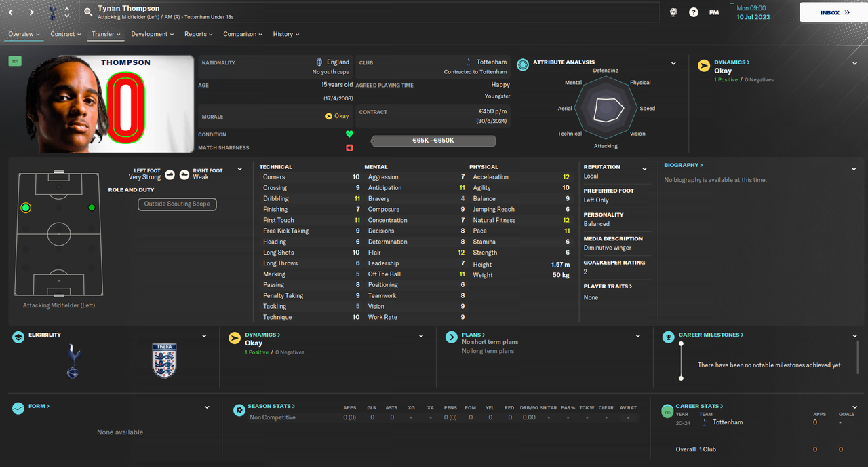The width and height of the screenshot is (868, 467).
Task: Click the green condition heart icon
Action: tap(349, 134)
